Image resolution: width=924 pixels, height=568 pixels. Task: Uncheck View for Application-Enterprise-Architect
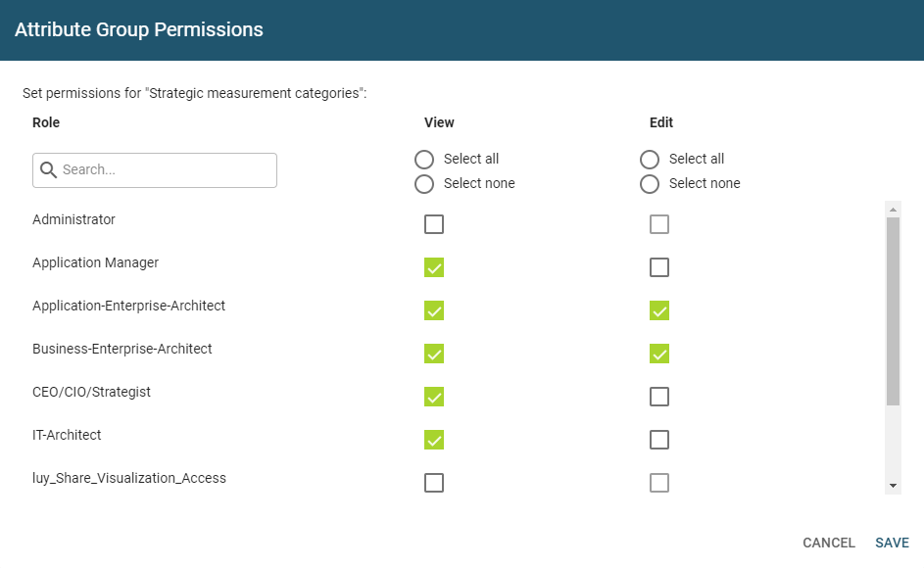[x=434, y=310]
